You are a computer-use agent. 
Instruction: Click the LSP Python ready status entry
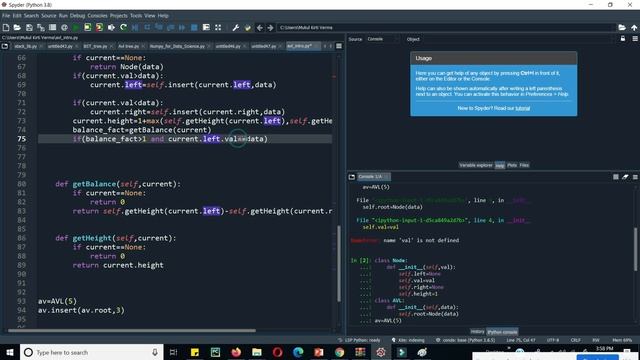click(x=359, y=340)
